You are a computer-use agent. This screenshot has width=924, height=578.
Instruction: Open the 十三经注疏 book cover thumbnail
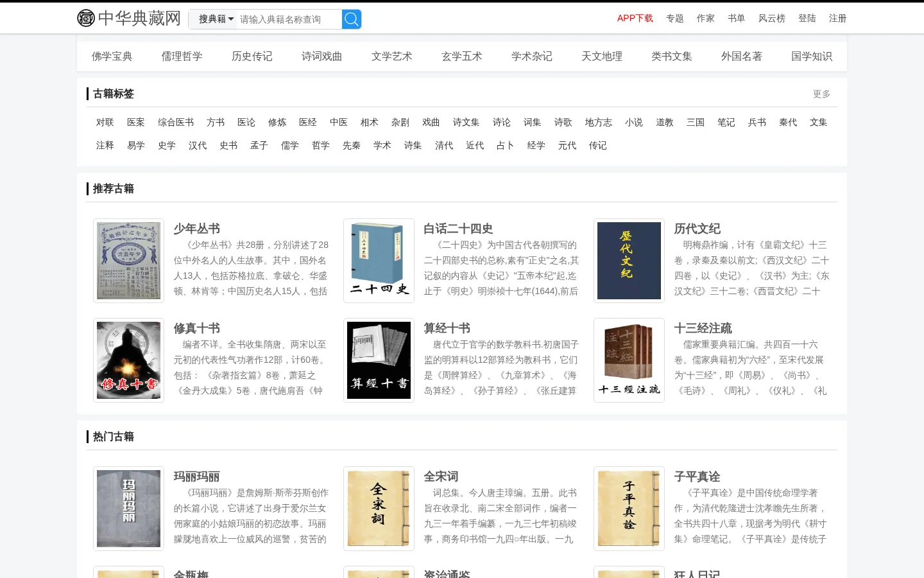[x=629, y=360]
